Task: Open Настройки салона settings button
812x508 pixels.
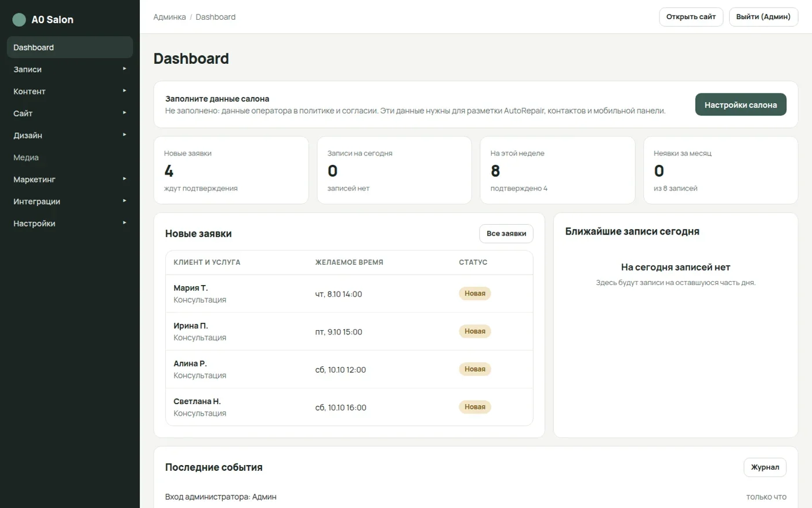Action: (x=741, y=105)
